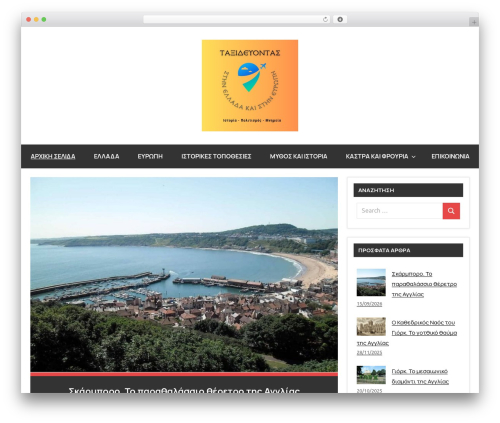Reload the page using the refresh icon
500x423 pixels.
325,20
